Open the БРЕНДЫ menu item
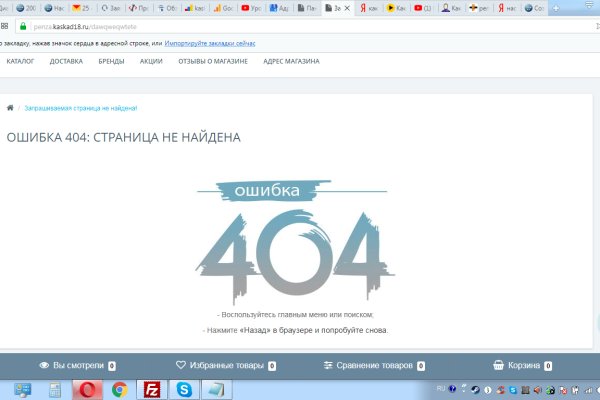 coord(111,61)
